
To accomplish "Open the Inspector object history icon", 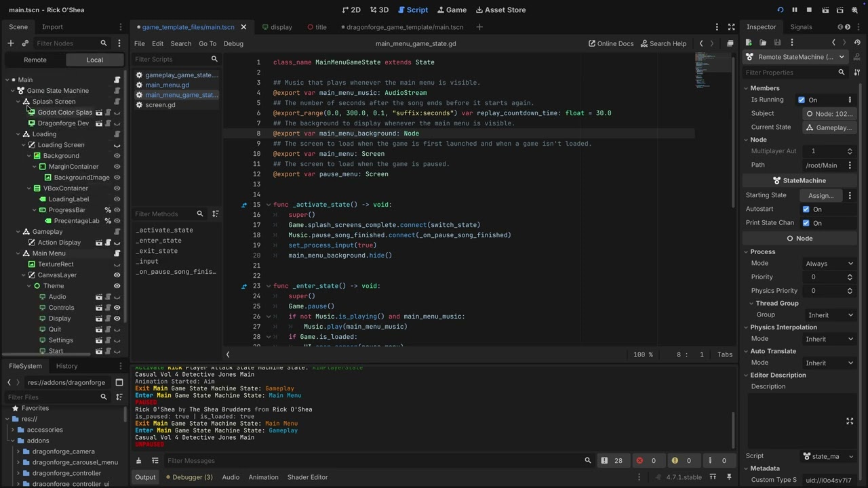I will click(x=857, y=43).
